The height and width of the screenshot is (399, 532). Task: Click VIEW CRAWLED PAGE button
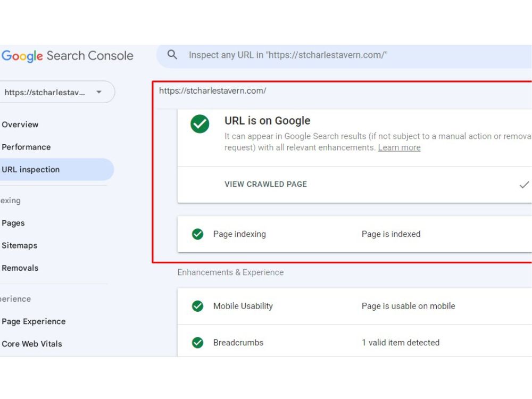click(265, 184)
